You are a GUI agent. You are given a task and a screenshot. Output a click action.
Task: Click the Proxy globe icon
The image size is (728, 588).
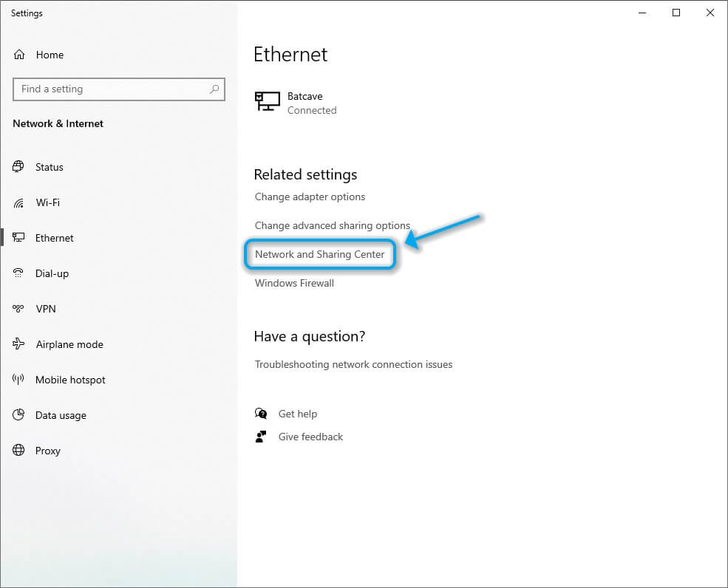(18, 450)
